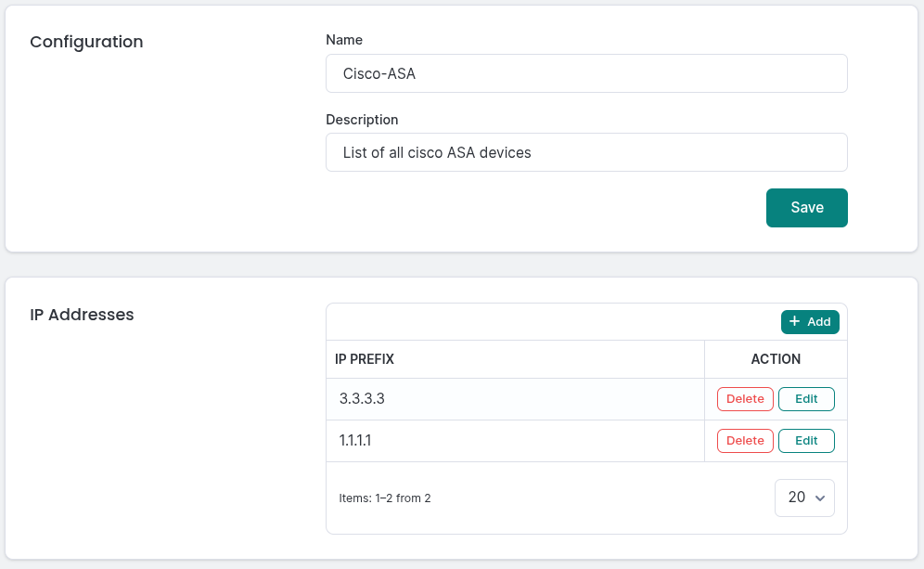The image size is (924, 569).
Task: Edit the IP prefix 3.3.3.3
Action: pos(805,398)
